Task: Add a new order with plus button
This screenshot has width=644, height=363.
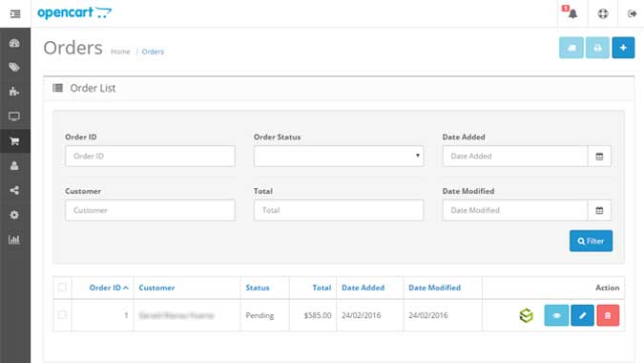Action: click(623, 48)
